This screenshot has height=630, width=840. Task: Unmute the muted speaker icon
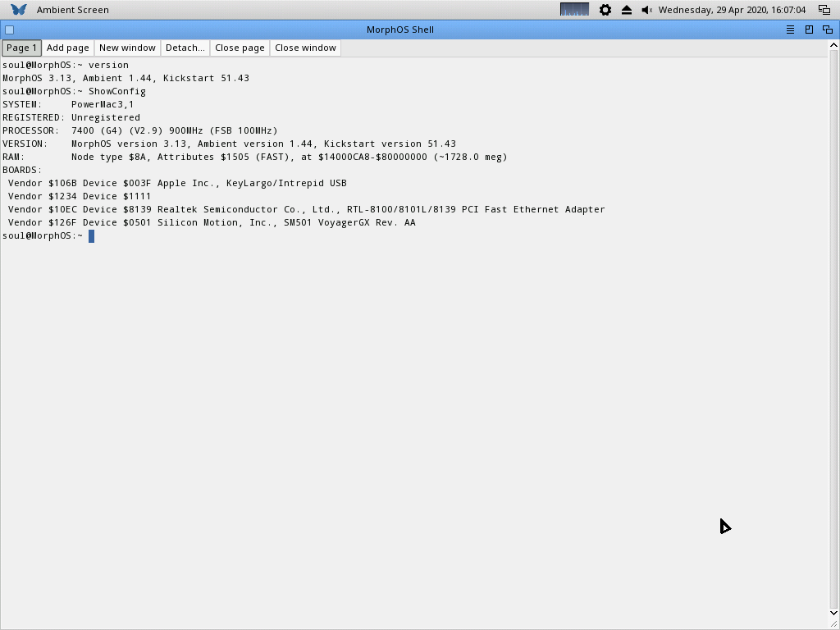[646, 10]
